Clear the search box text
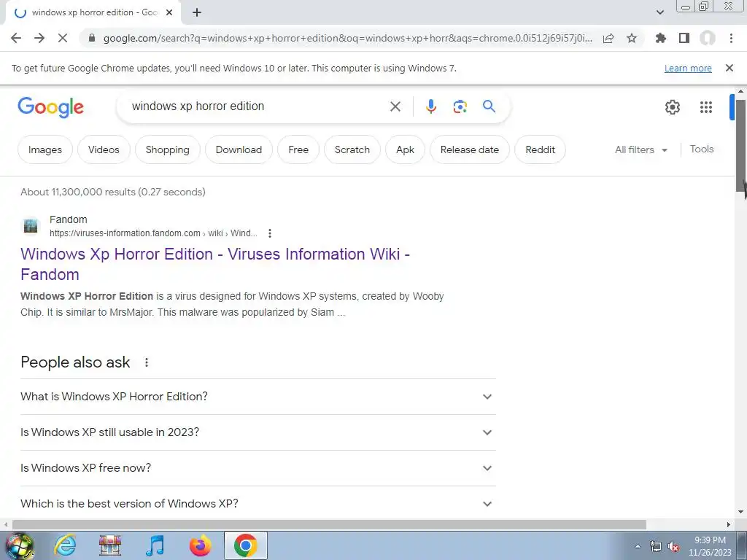Screen dimensions: 747x560 tap(395, 106)
